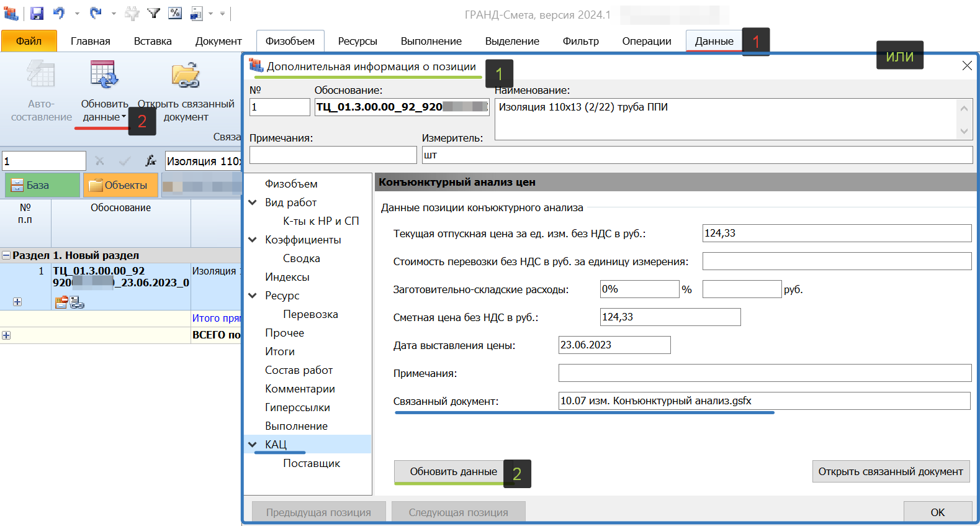
Task: Open the Операции ribbon tab
Action: tap(647, 41)
